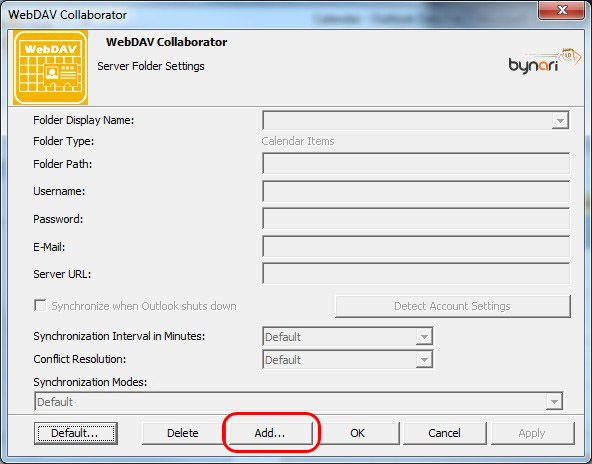
Task: Toggle Synchronize when Outlook shuts down checkbox
Action: tap(40, 305)
